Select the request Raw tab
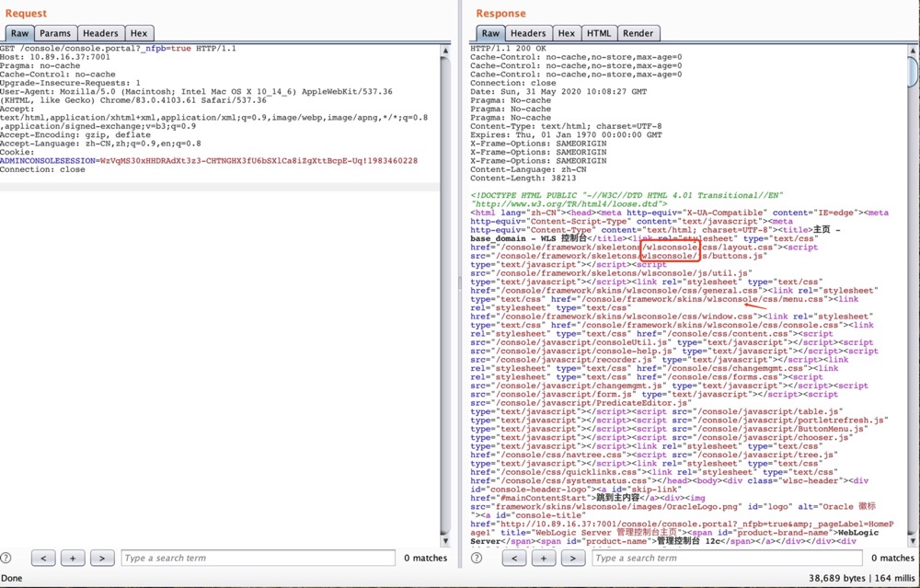Image resolution: width=920 pixels, height=588 pixels. (x=19, y=33)
